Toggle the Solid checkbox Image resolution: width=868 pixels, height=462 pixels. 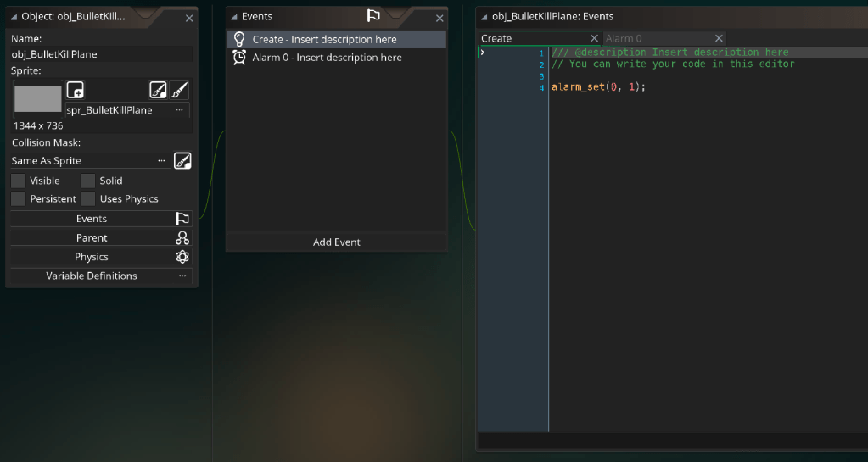88,181
